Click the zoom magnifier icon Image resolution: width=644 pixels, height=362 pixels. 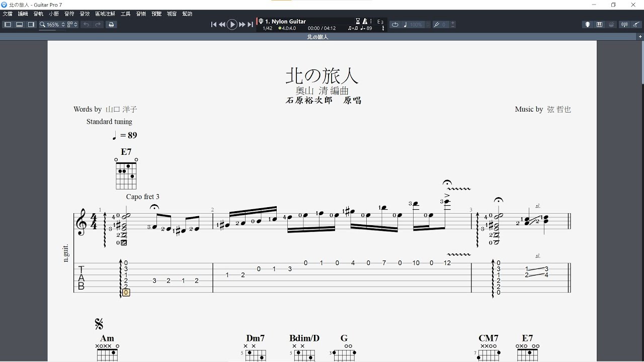[x=43, y=25]
